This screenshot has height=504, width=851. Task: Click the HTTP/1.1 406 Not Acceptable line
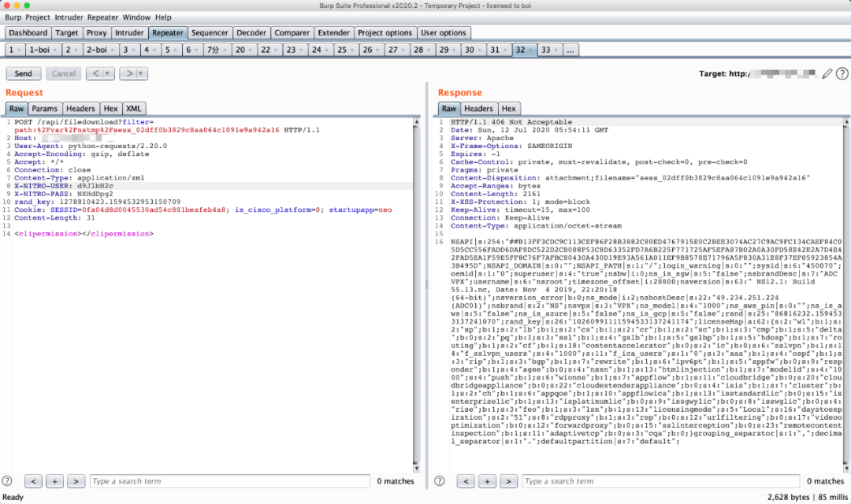(x=511, y=122)
